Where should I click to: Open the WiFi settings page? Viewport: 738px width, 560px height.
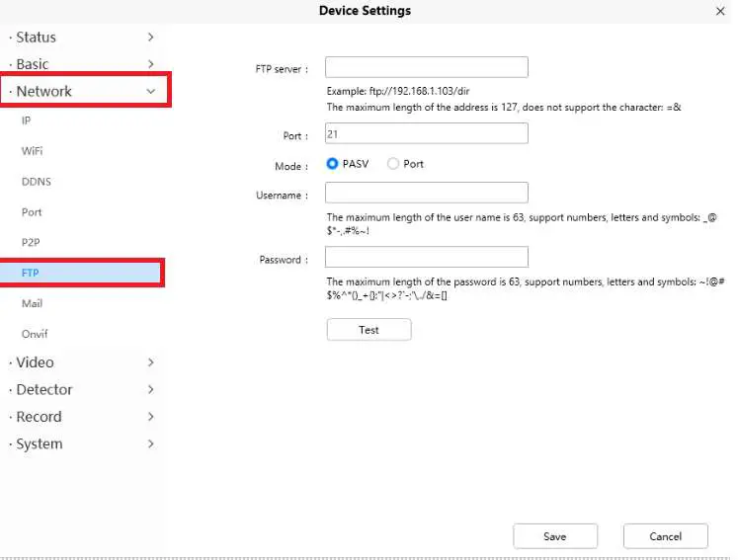coord(32,151)
